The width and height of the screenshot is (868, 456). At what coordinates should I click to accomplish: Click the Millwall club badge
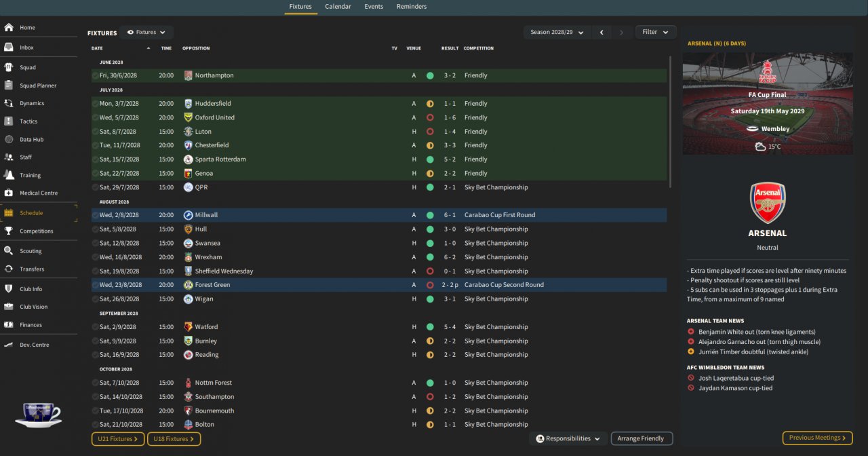coord(189,215)
